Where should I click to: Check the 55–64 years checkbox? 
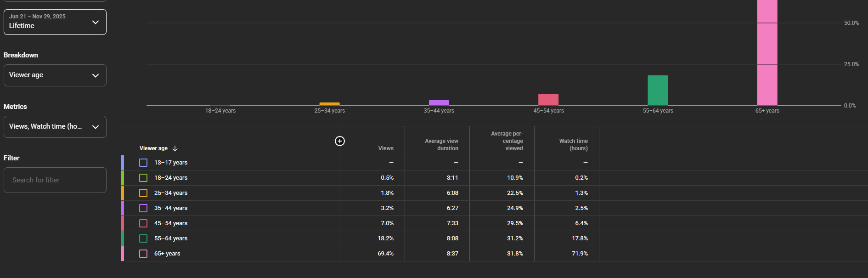(143, 238)
